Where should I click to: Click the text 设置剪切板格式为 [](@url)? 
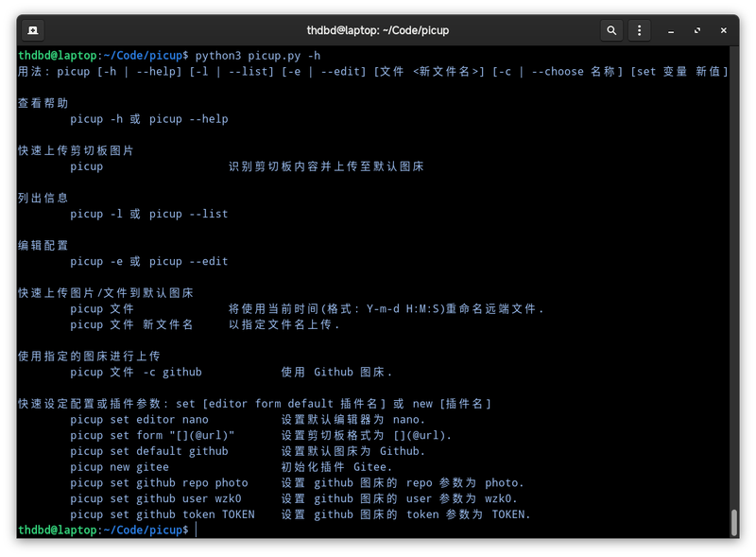pos(367,435)
